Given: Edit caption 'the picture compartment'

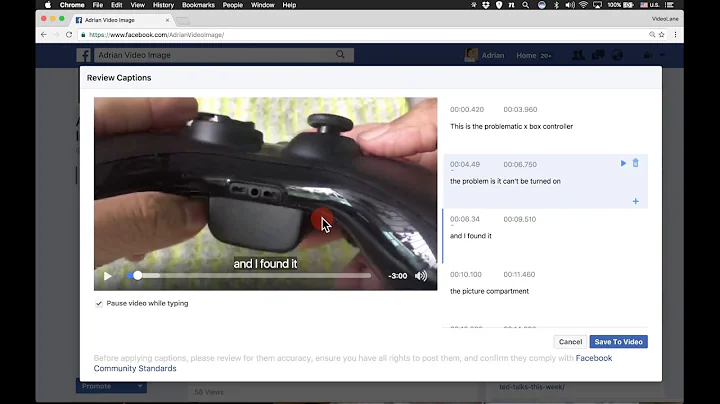Looking at the screenshot, I should tap(489, 291).
